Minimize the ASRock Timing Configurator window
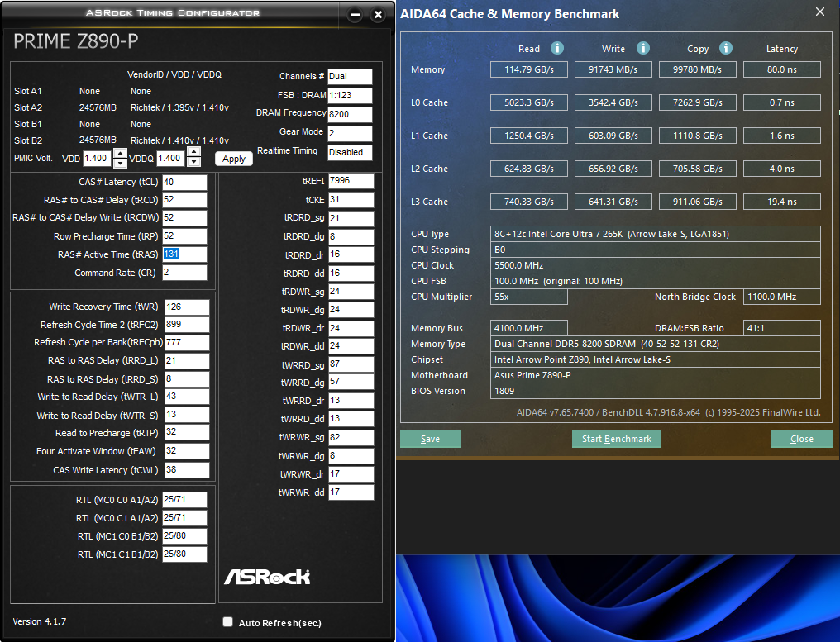 tap(355, 15)
